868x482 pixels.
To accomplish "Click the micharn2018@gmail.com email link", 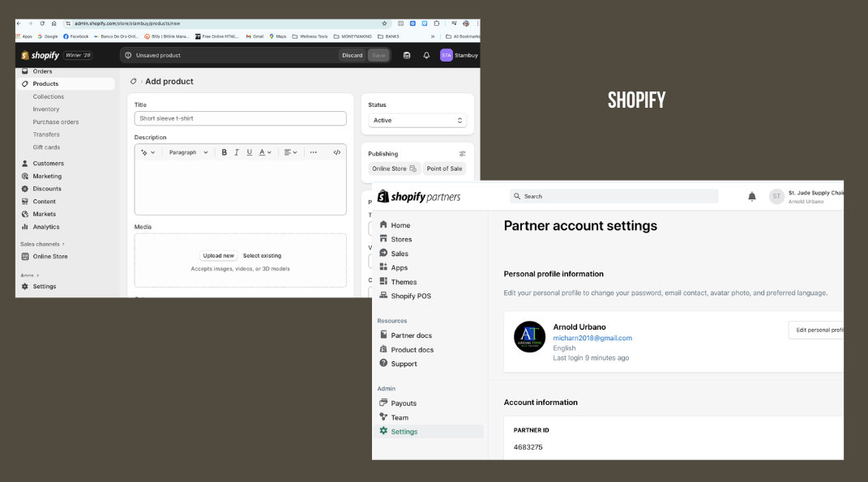I will click(x=592, y=338).
